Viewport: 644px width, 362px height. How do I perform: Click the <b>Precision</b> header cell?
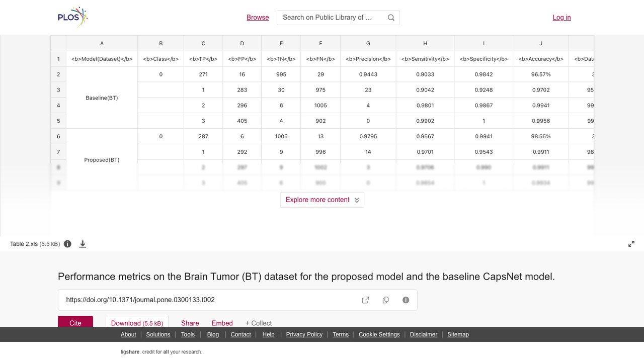[x=368, y=59]
